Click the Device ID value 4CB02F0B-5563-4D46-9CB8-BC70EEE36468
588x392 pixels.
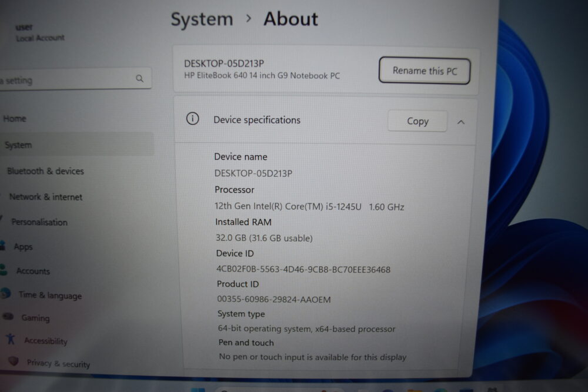303,269
